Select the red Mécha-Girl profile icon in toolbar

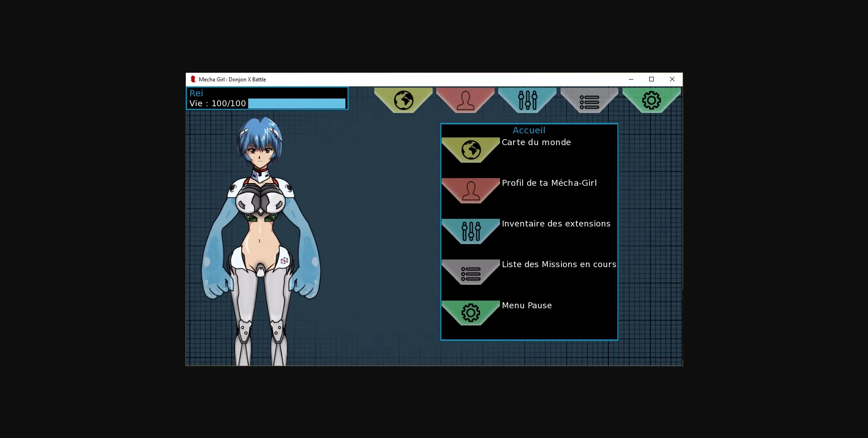point(465,100)
